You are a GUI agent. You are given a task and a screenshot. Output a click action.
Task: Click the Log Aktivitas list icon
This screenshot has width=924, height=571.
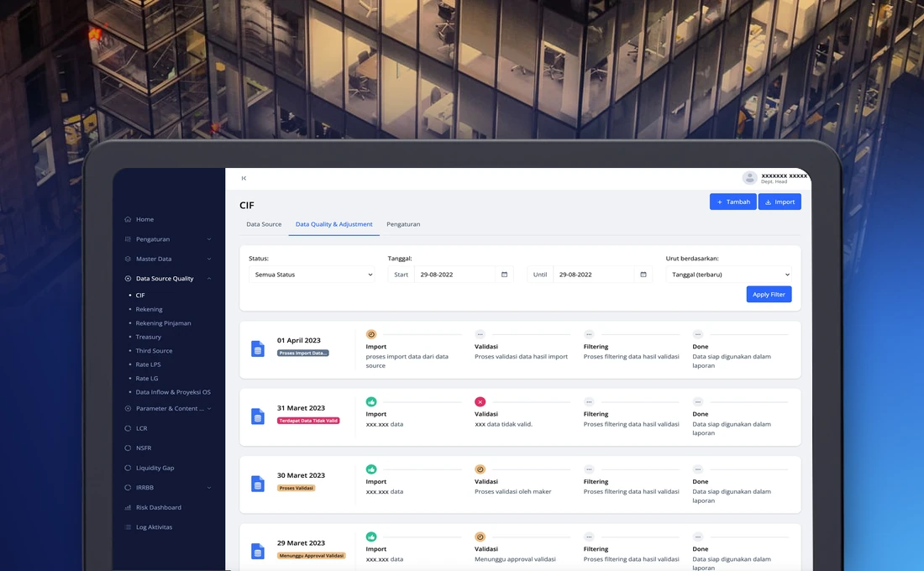(x=128, y=527)
